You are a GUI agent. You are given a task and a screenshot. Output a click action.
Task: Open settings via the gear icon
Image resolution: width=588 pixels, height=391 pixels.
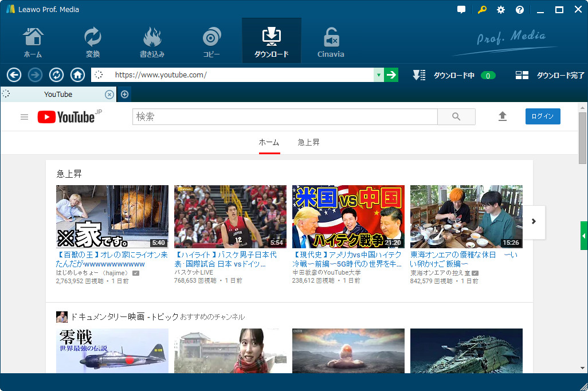tap(501, 10)
